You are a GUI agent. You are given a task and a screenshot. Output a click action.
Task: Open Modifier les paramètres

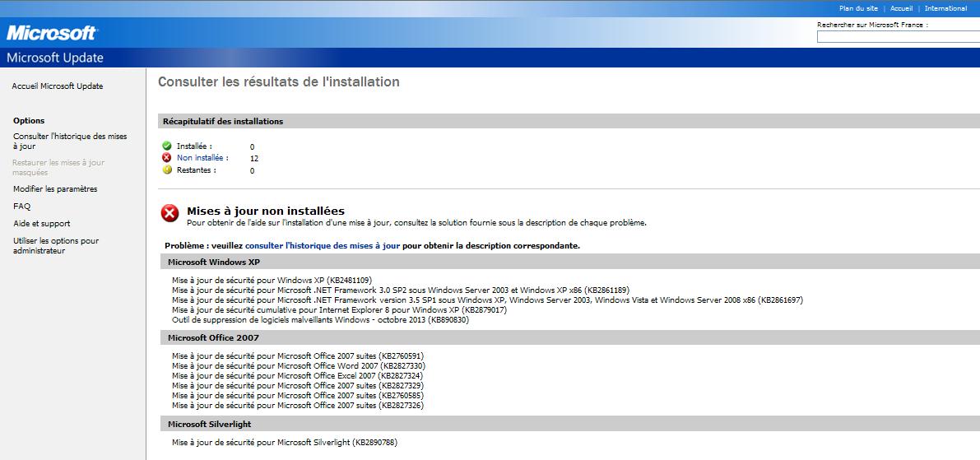(x=55, y=189)
